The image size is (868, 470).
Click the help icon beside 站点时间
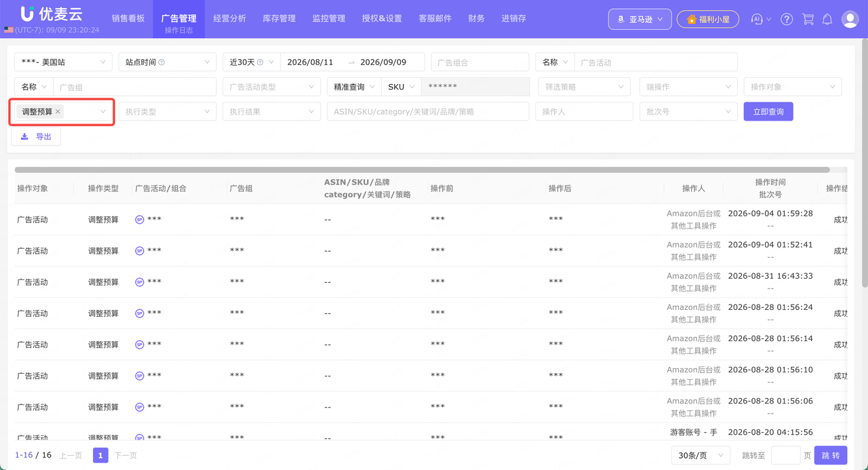tap(161, 62)
